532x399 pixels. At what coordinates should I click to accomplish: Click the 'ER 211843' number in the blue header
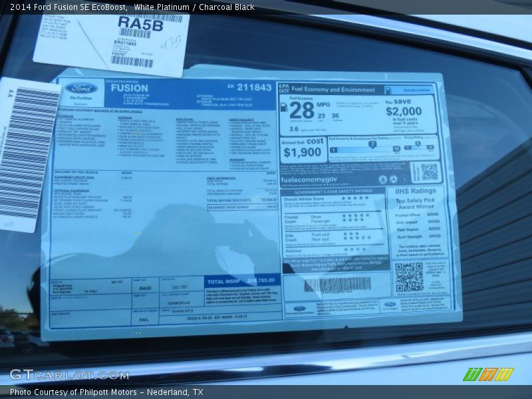click(x=249, y=87)
